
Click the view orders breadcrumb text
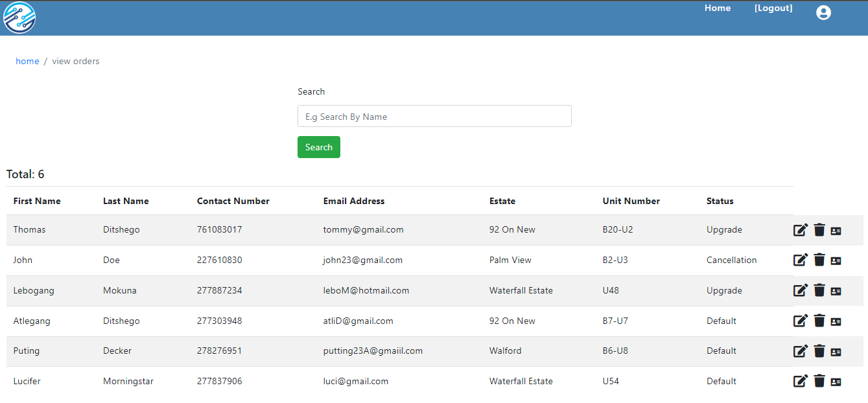(x=76, y=61)
